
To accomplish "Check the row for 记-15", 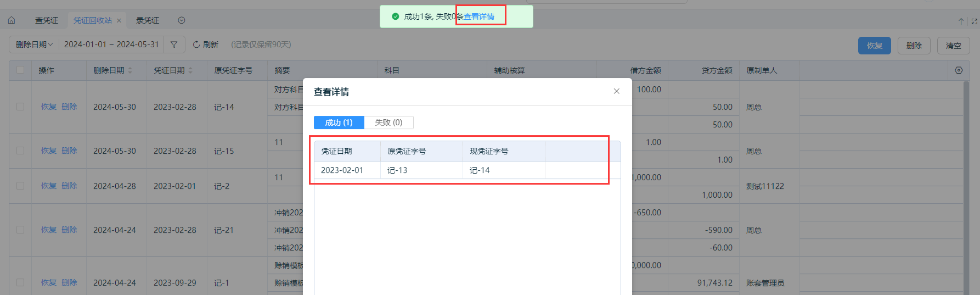I will tap(20, 151).
